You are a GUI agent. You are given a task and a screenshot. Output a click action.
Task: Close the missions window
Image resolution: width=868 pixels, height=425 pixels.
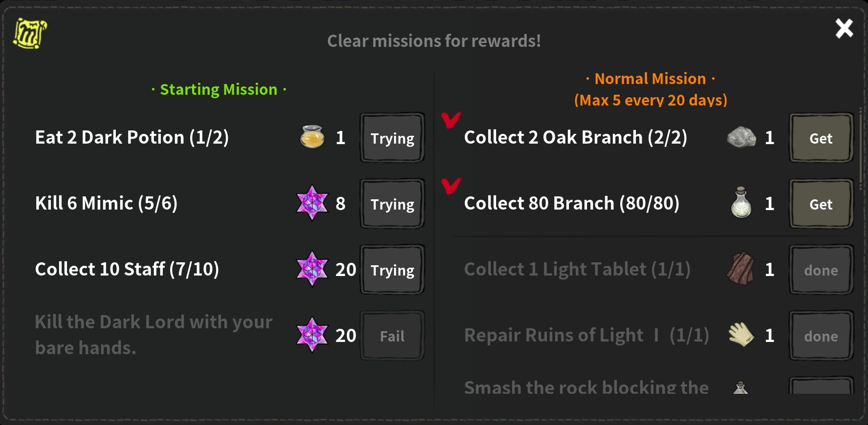click(844, 28)
